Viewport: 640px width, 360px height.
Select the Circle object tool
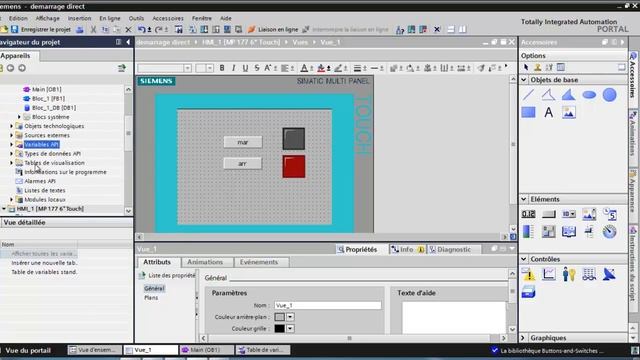(609, 95)
